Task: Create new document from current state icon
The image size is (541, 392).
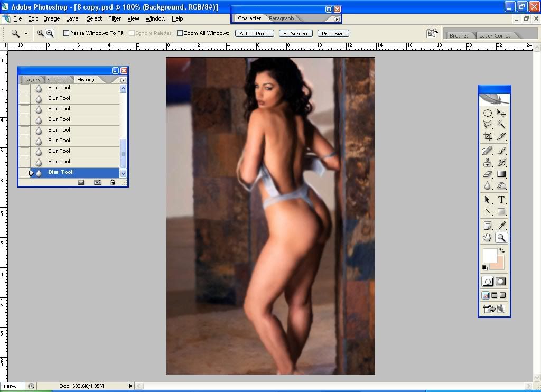Action: (81, 182)
